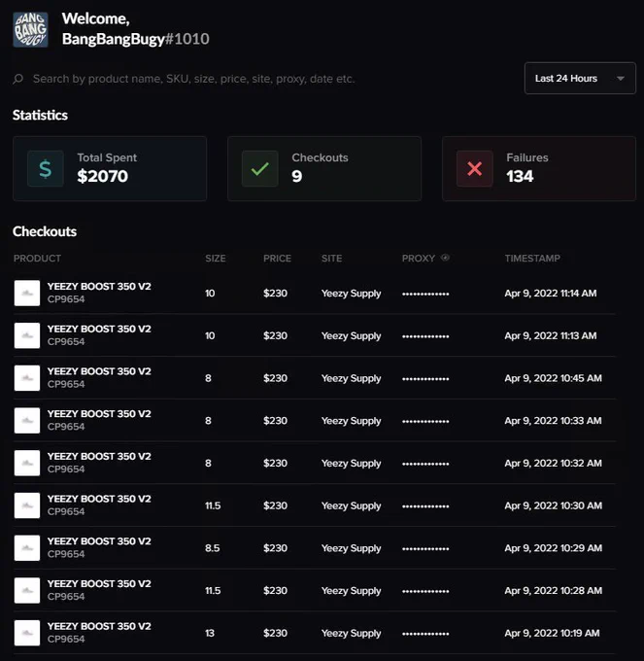Click timestamp Apr 9, 2022 10:19 AM
The height and width of the screenshot is (661, 644).
tap(552, 633)
